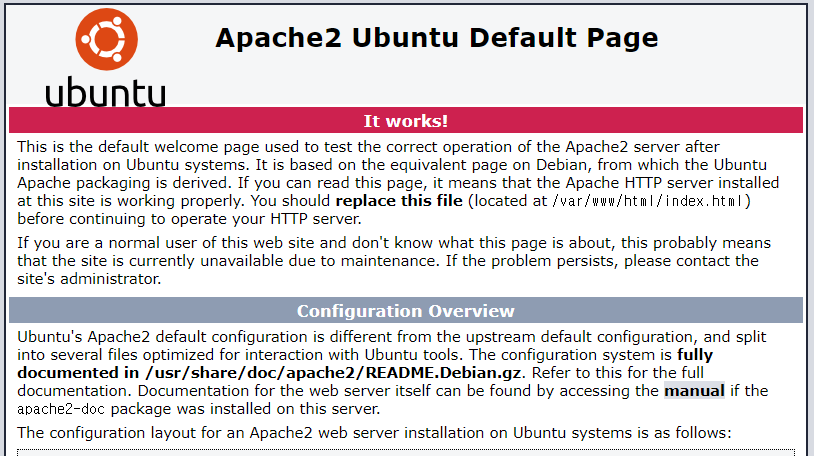Click the "apache2-doc" package name
This screenshot has width=814, height=456.
pyautogui.click(x=61, y=409)
